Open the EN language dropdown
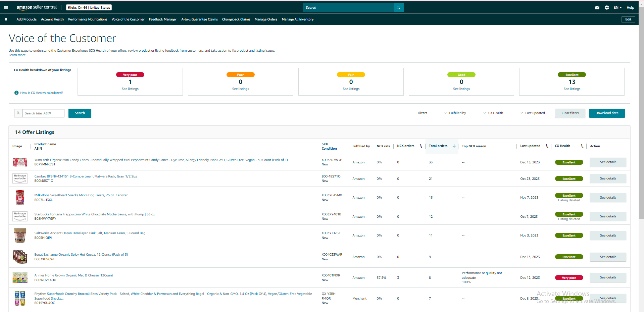644x312 pixels. point(617,7)
